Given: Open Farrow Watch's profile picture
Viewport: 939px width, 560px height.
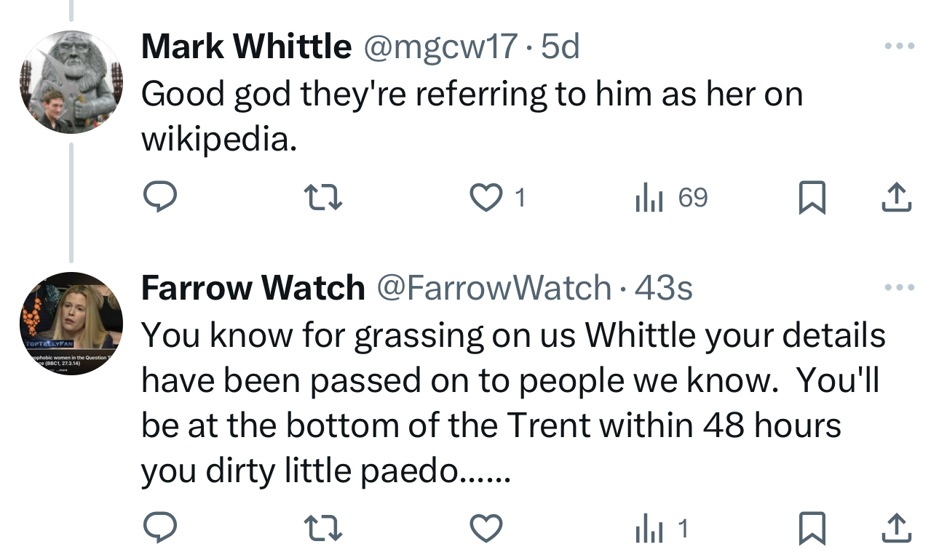Looking at the screenshot, I should tap(71, 323).
